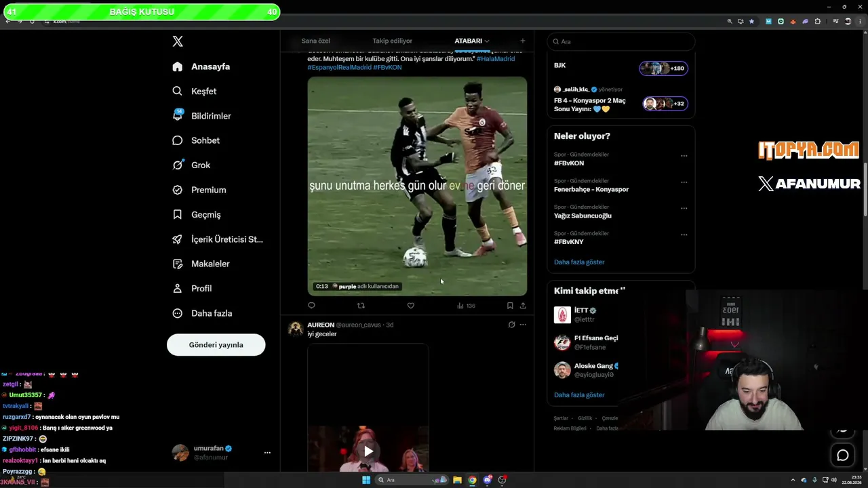Open more options for #FBvKON trend
Screen dimensions: 868x488
pos(684,155)
